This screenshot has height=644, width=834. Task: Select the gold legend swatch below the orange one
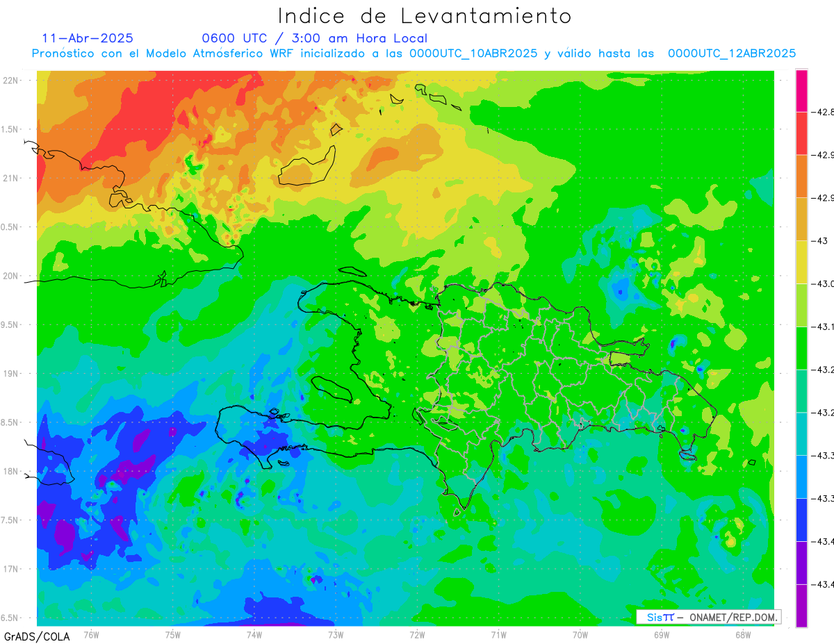(801, 220)
